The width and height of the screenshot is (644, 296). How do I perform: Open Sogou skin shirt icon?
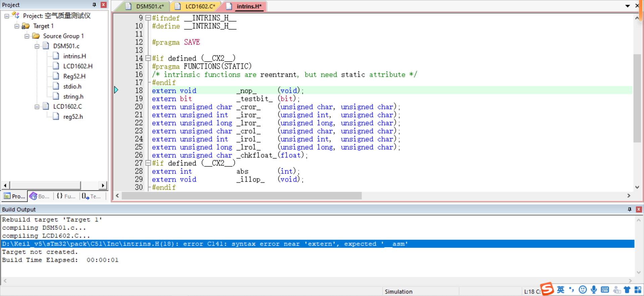pos(627,290)
